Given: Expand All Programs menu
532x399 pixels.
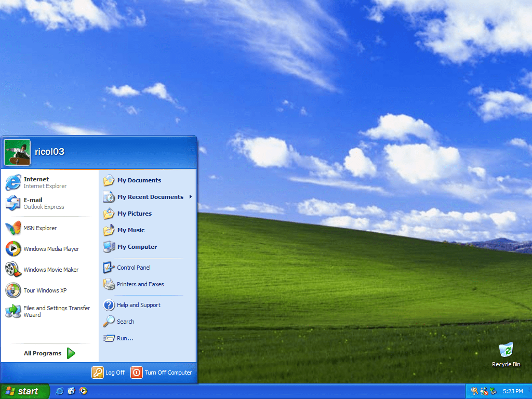Looking at the screenshot, I should click(42, 353).
